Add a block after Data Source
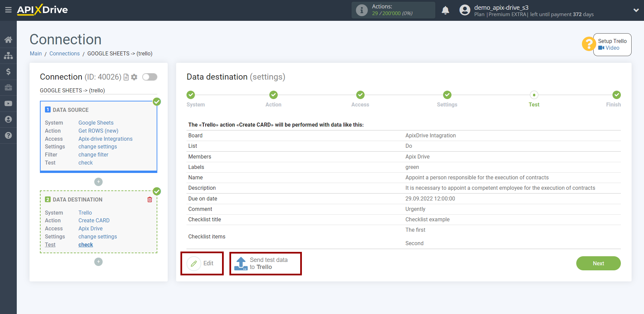This screenshot has height=314, width=644. pyautogui.click(x=98, y=182)
